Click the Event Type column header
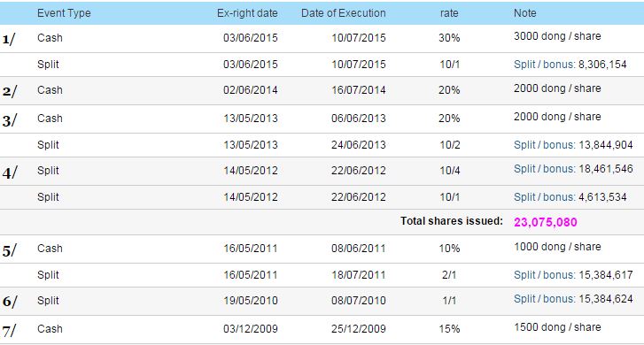 pos(64,13)
